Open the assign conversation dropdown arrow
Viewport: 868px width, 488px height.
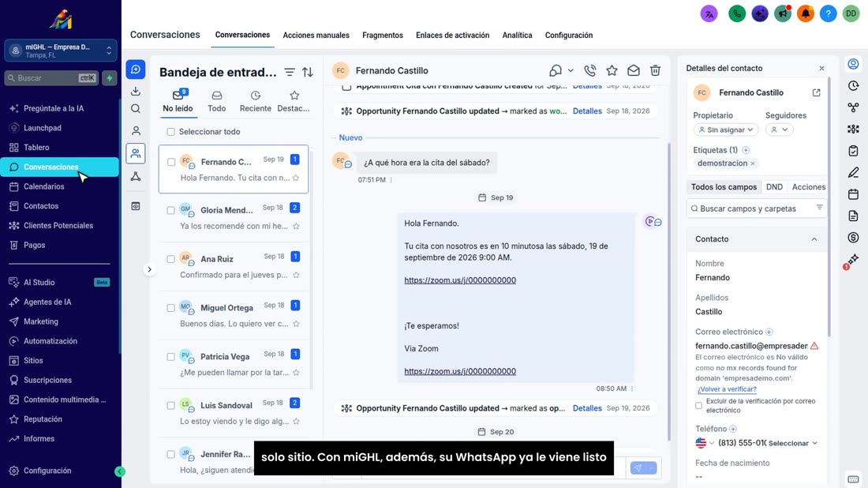(x=571, y=71)
